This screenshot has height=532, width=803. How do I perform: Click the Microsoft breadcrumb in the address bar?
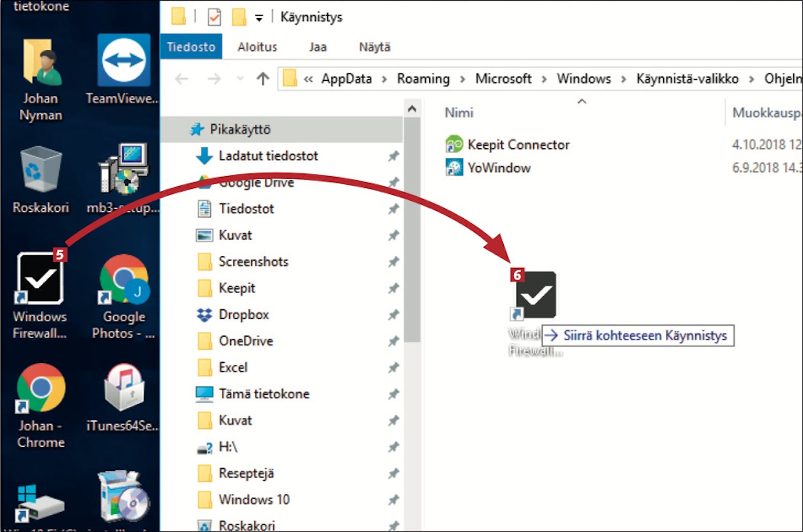point(504,79)
